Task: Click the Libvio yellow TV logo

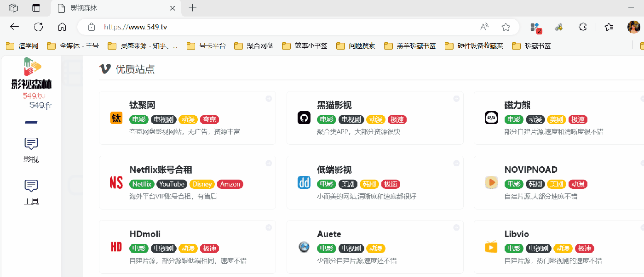Action: coord(491,247)
